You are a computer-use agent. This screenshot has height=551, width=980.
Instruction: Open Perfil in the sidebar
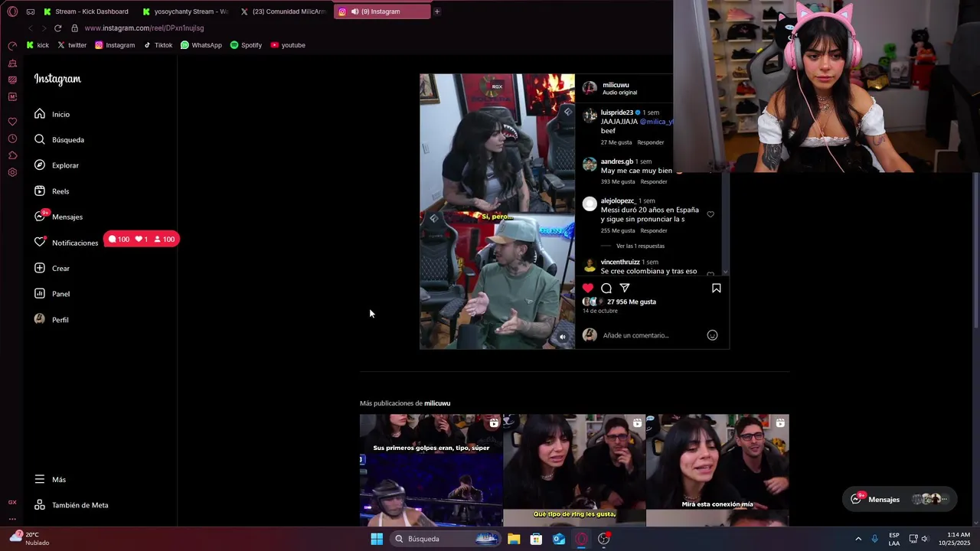click(x=51, y=320)
